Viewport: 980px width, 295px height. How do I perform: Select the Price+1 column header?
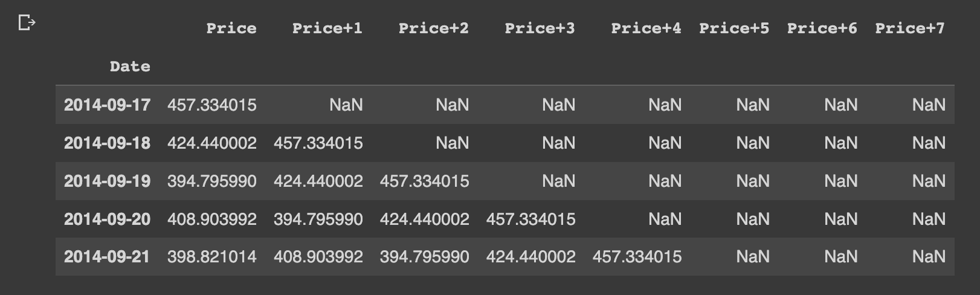coord(327,28)
